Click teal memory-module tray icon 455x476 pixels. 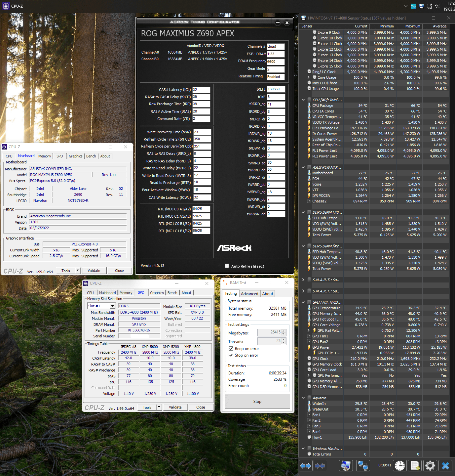tap(414, 6)
